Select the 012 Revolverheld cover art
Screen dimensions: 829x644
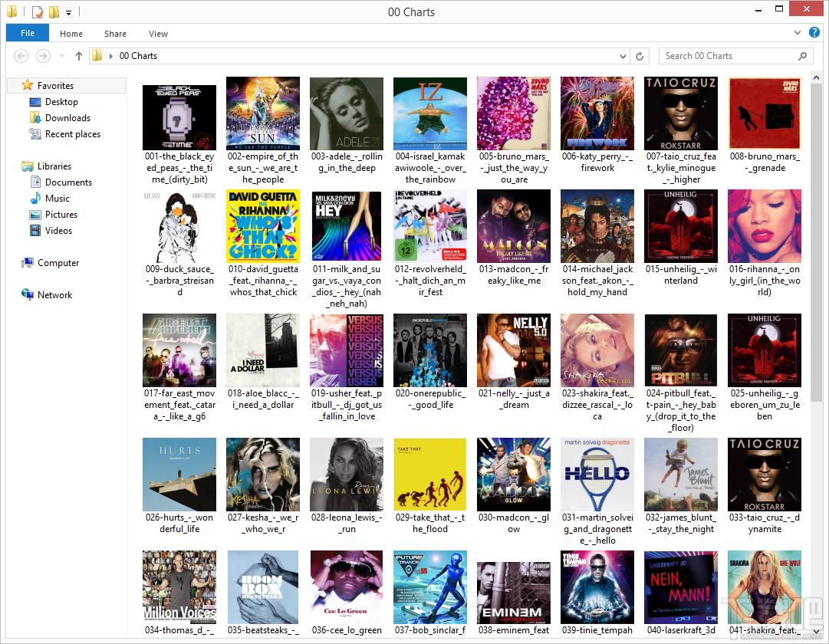[429, 226]
